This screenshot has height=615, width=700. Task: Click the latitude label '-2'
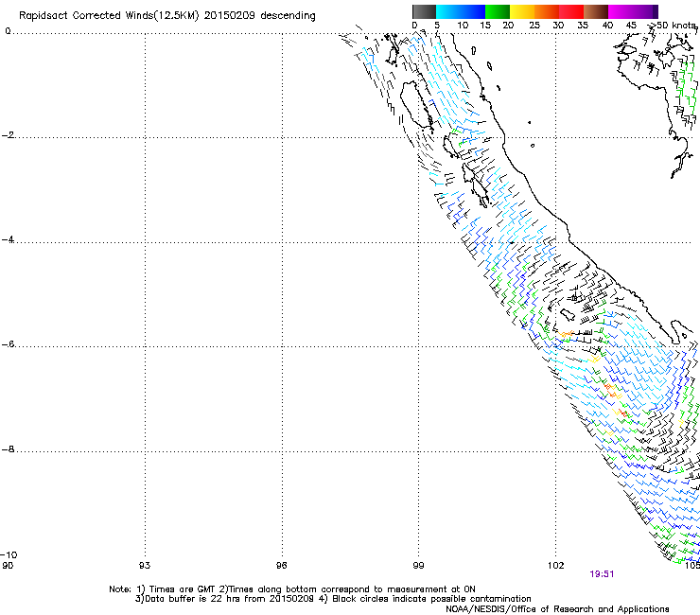8,135
